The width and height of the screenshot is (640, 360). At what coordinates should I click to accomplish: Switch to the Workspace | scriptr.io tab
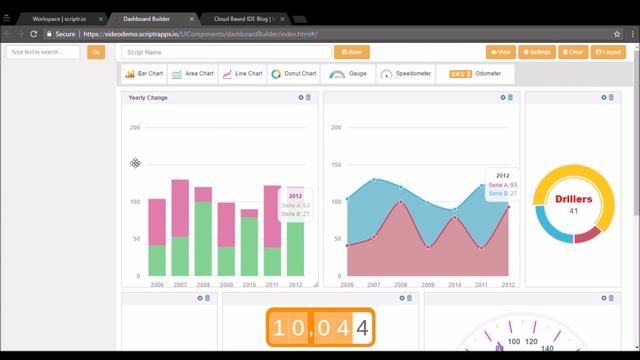59,19
